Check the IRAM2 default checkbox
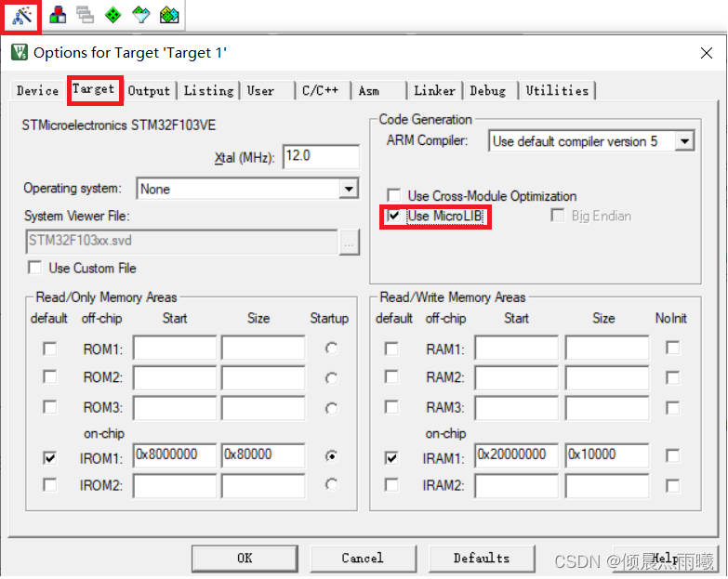 [391, 485]
